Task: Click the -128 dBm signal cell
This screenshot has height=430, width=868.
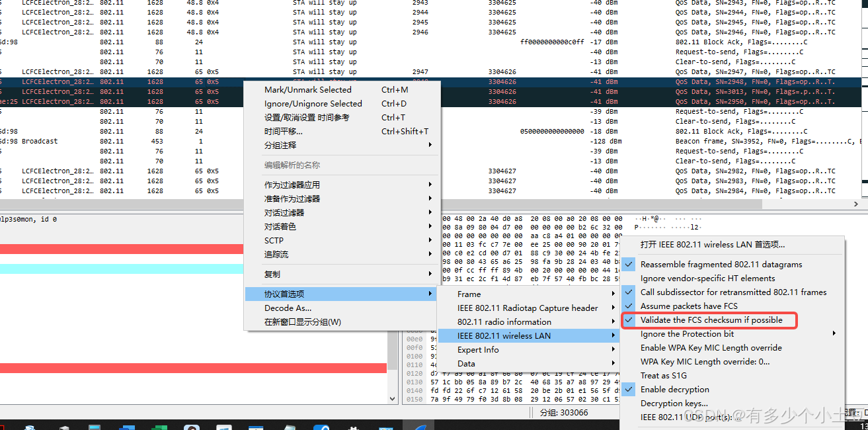Action: [606, 142]
